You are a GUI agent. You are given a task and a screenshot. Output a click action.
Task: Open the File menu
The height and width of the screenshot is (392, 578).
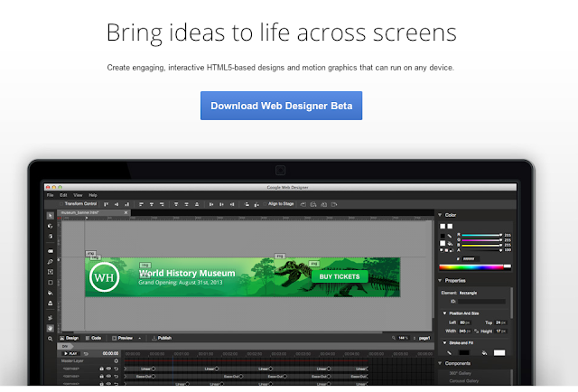tap(51, 195)
